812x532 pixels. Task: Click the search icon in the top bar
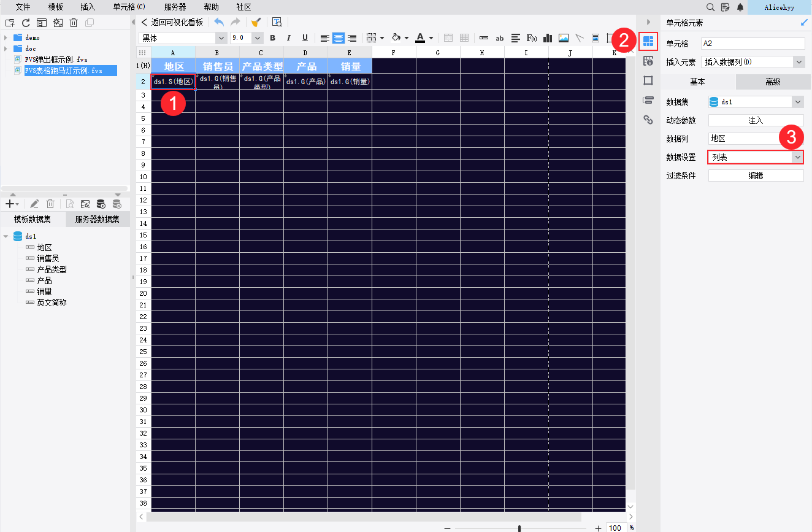pyautogui.click(x=710, y=7)
